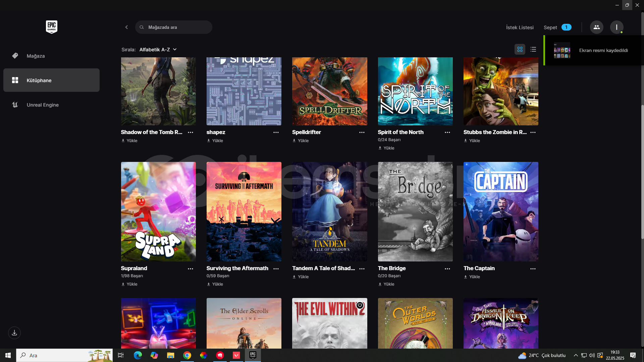This screenshot has width=644, height=362.
Task: Click Yükle under shapez
Action: click(215, 141)
